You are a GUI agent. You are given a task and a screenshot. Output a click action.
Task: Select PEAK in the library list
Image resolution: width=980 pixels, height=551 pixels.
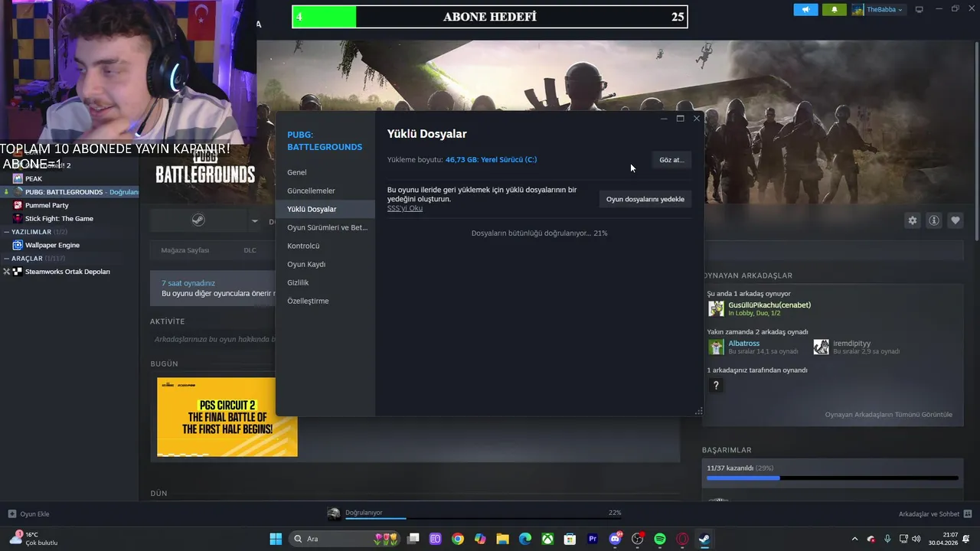click(34, 178)
